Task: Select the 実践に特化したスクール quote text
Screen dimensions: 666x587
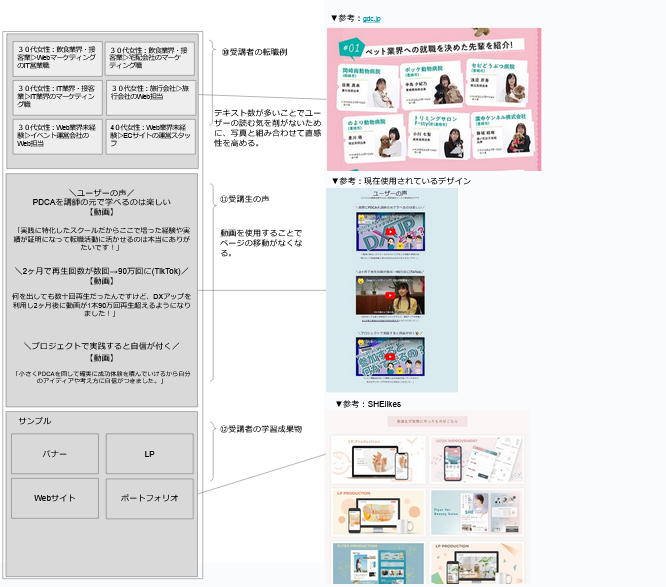Action: coord(102,239)
